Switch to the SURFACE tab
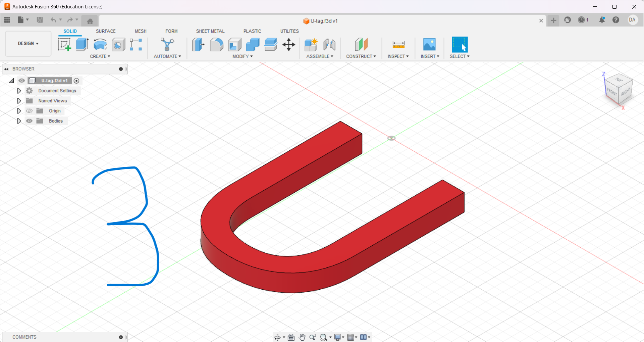 pos(106,31)
